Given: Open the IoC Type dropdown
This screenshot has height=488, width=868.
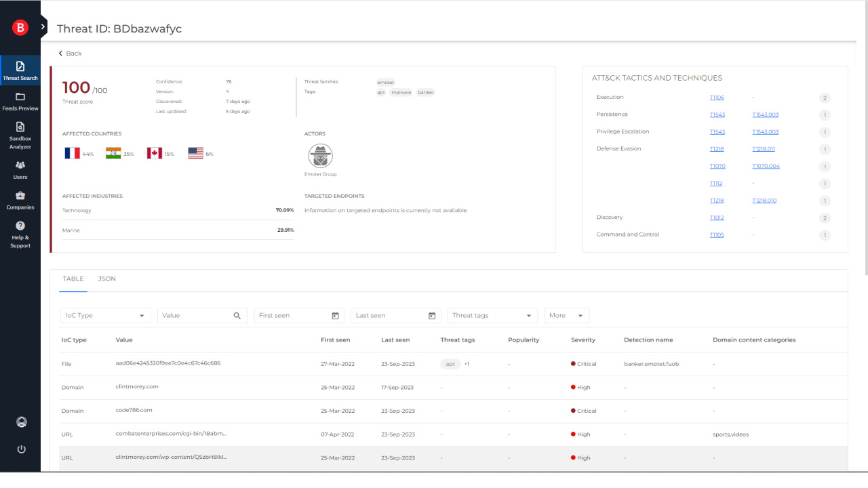Looking at the screenshot, I should pyautogui.click(x=105, y=315).
